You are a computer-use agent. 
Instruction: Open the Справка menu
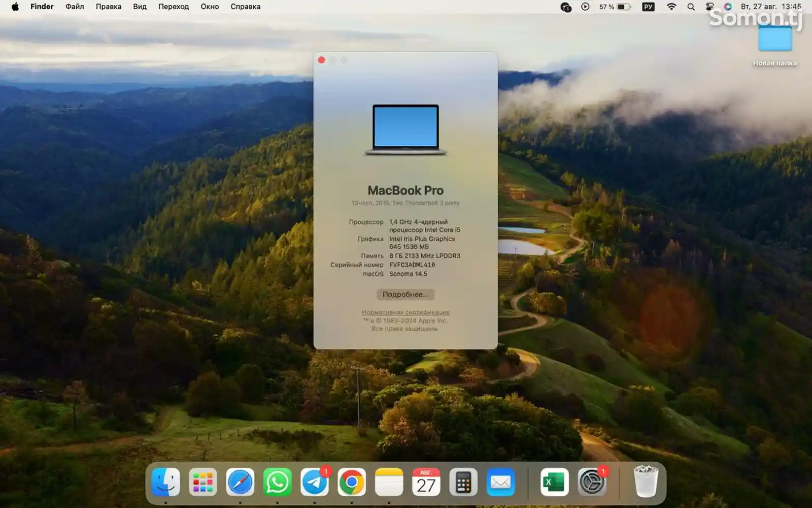click(x=245, y=7)
